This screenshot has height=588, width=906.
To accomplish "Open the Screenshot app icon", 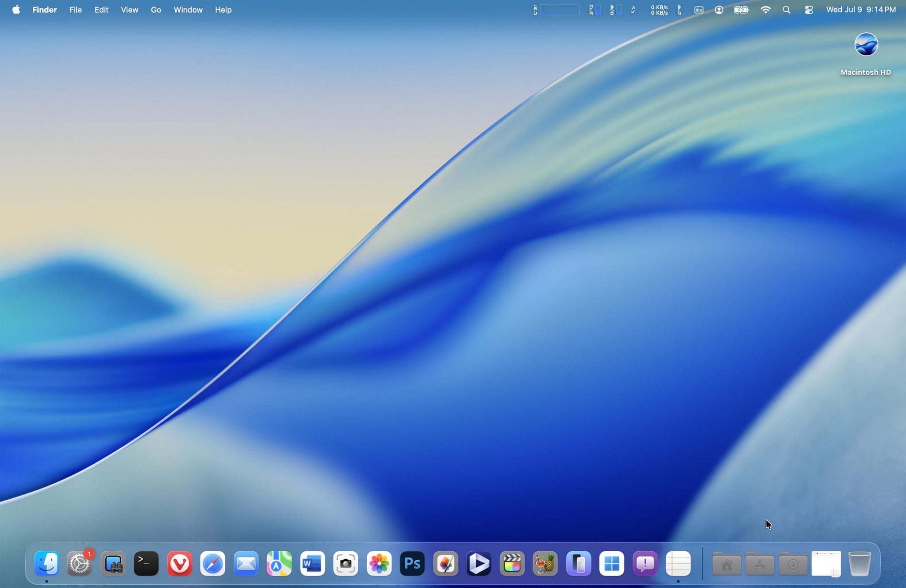I will click(346, 564).
